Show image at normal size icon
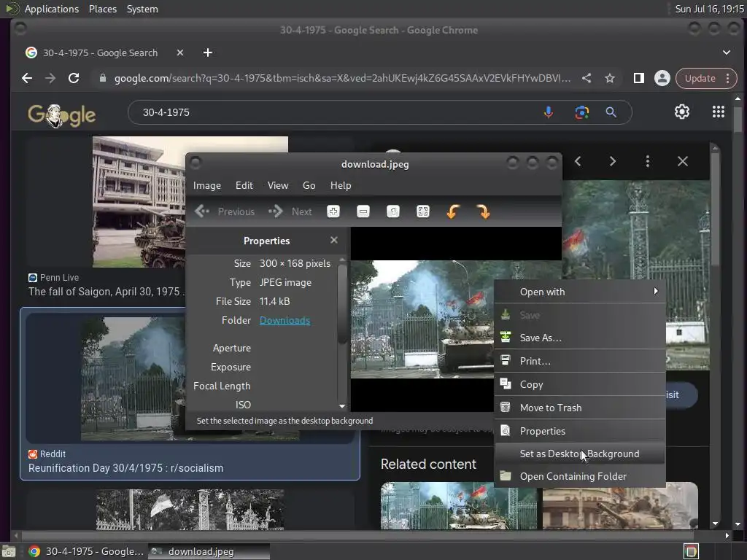This screenshot has height=560, width=747. pos(393,211)
